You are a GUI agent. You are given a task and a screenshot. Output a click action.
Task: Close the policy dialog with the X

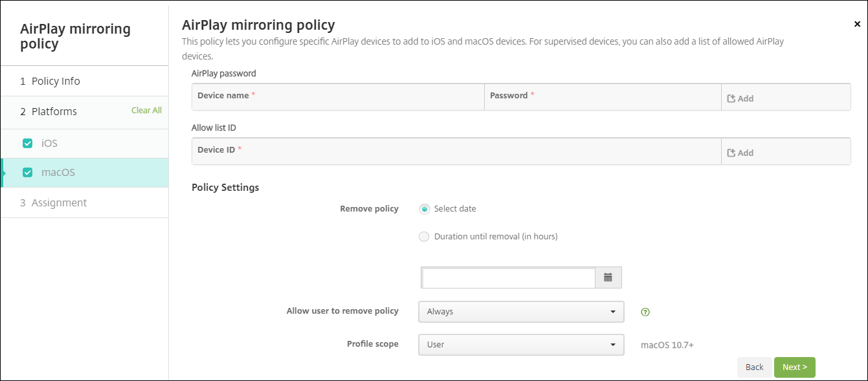pos(858,24)
